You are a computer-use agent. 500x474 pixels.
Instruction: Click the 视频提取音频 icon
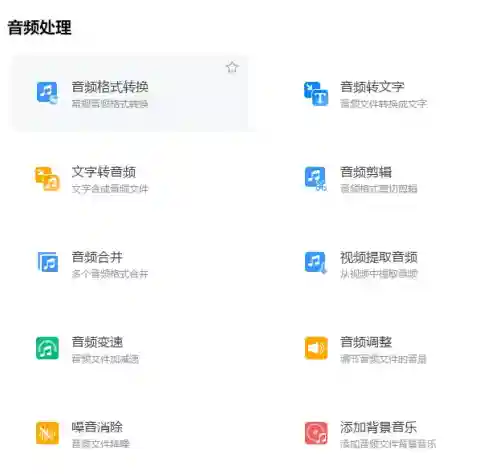[315, 263]
